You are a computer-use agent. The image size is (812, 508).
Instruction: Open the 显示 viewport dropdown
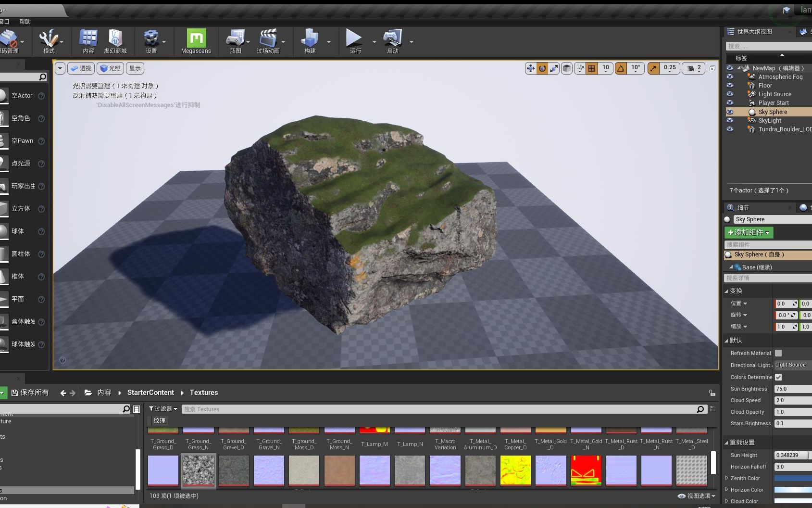[134, 68]
